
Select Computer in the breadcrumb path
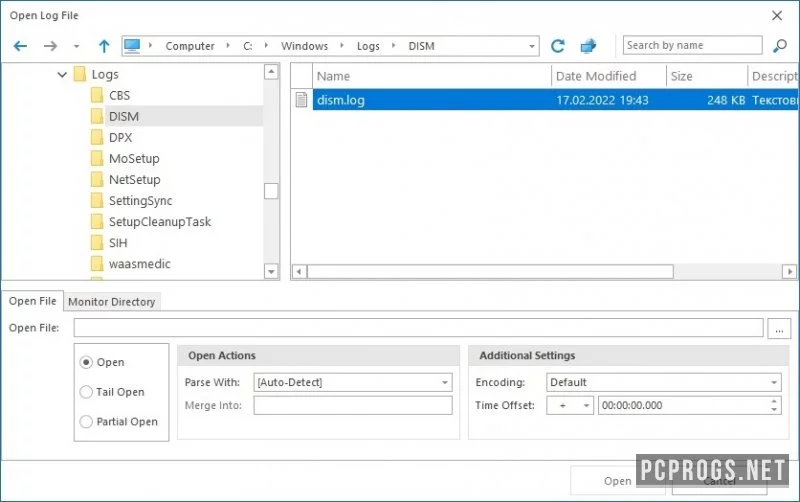click(x=190, y=46)
